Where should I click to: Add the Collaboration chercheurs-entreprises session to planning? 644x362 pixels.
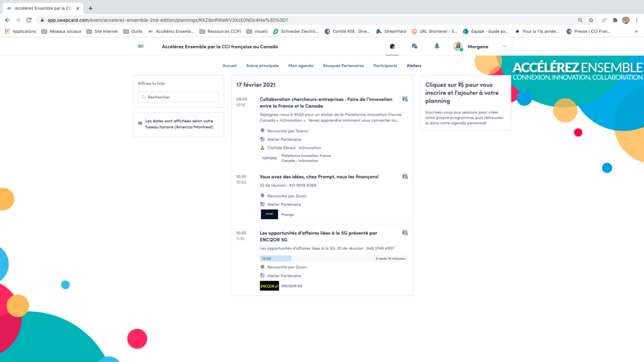coord(405,99)
